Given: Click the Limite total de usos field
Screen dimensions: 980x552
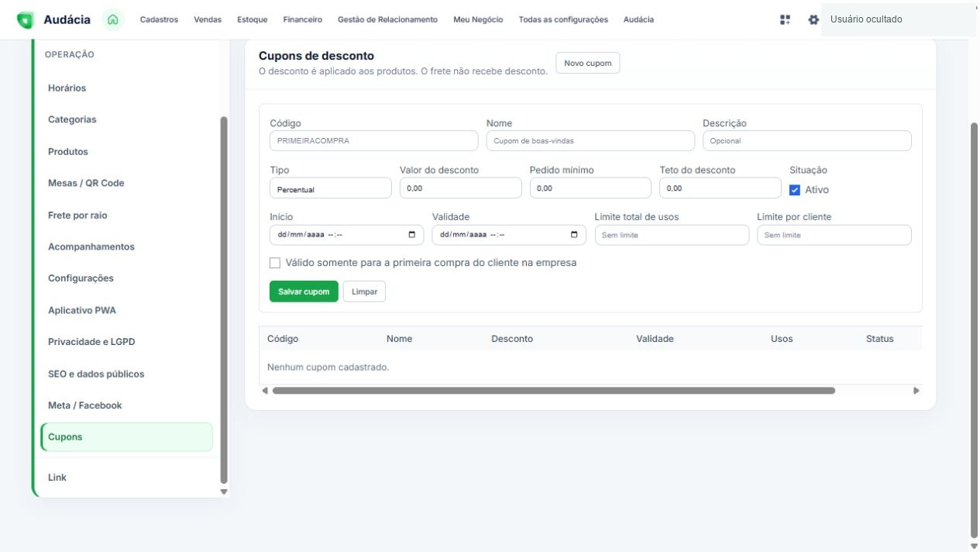Looking at the screenshot, I should click(672, 235).
